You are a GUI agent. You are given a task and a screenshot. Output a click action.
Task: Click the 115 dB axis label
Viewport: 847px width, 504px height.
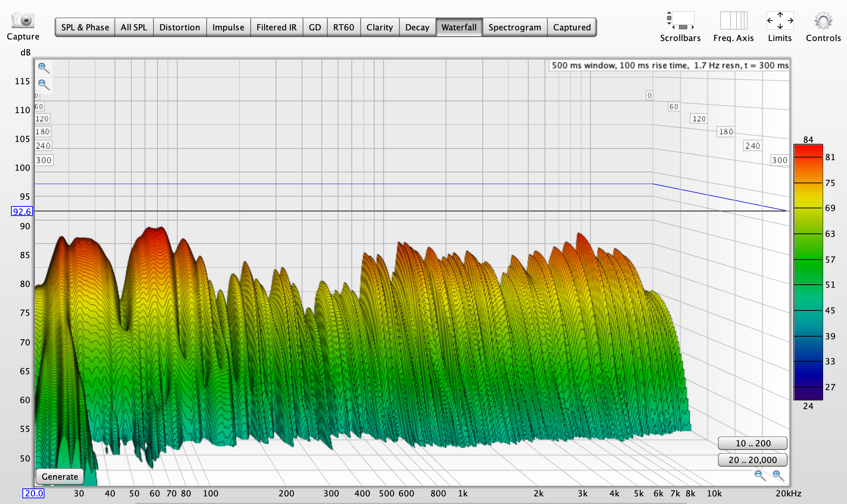22,81
